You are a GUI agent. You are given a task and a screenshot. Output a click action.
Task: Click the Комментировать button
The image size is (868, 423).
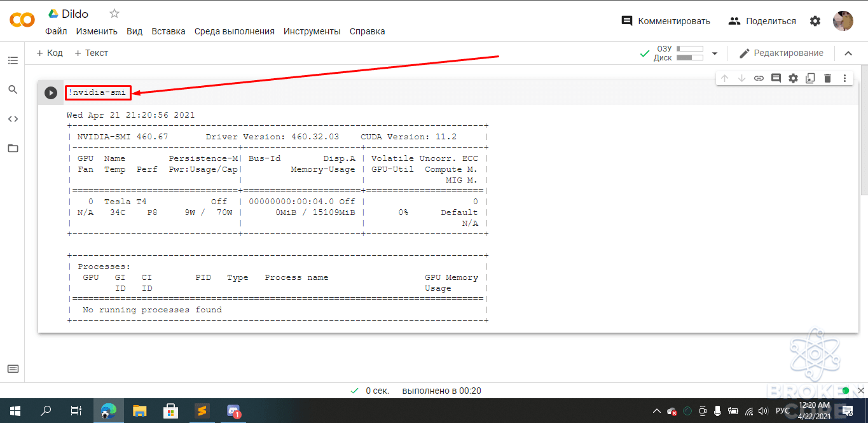click(x=666, y=21)
